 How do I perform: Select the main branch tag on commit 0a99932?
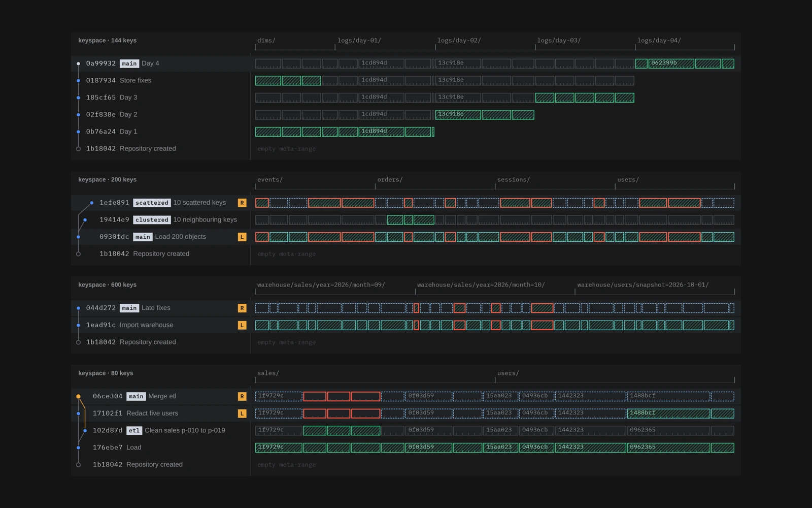tap(129, 63)
